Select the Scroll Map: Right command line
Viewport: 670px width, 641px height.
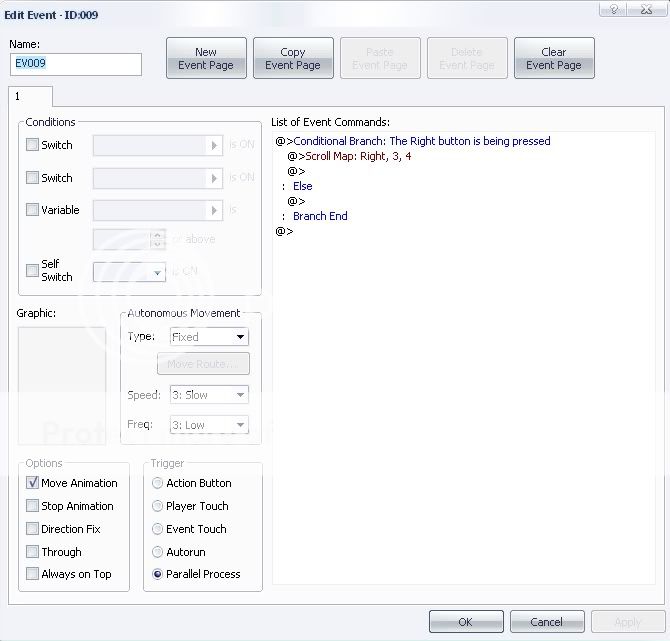click(356, 156)
